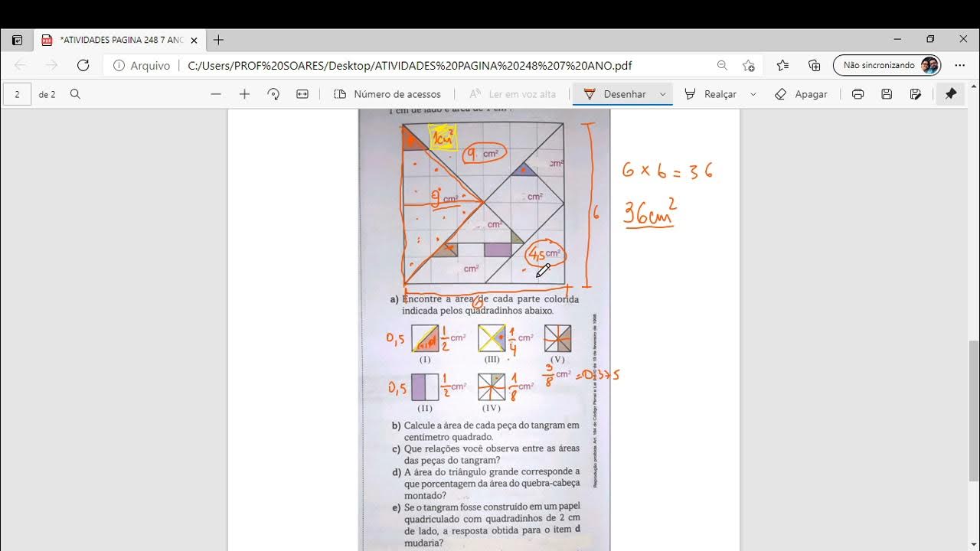Go back to previous page
Screen dimensions: 980x551
pyautogui.click(x=20, y=66)
